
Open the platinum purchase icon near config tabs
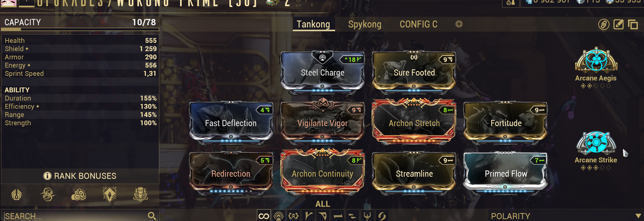coord(604,24)
